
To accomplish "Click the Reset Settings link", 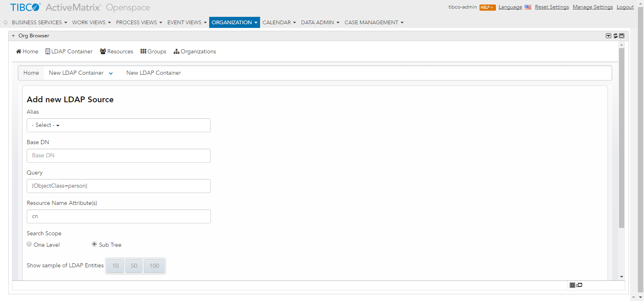I will click(x=552, y=7).
